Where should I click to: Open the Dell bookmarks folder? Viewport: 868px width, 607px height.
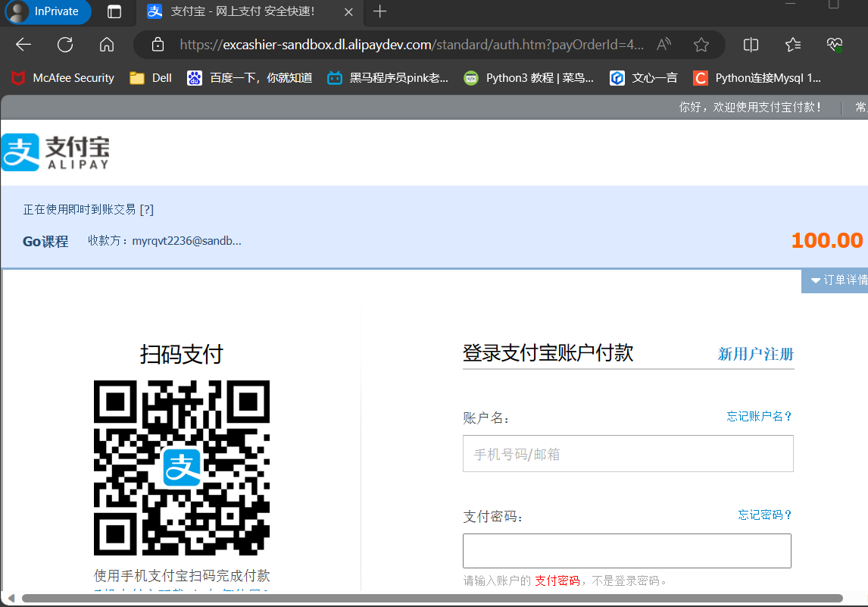tap(151, 78)
